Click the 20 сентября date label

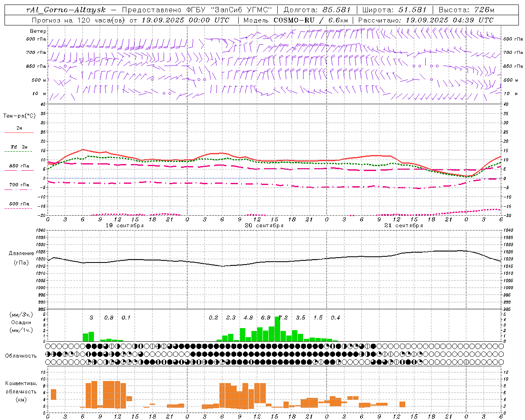pos(264,226)
